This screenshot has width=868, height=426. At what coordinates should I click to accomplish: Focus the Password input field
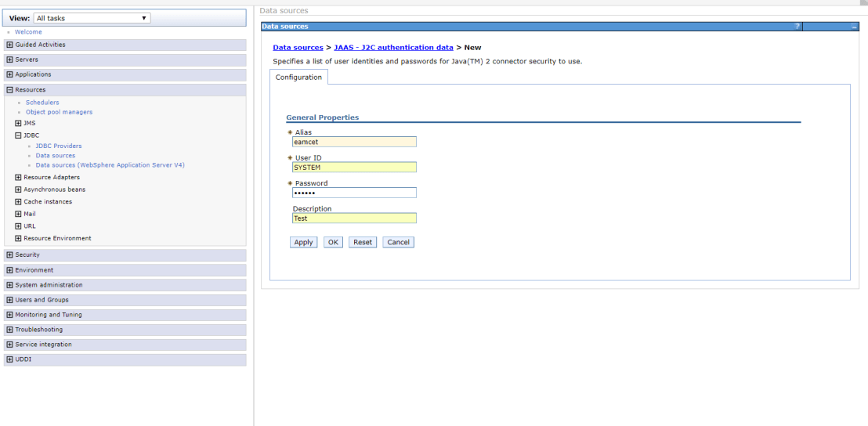pos(353,193)
